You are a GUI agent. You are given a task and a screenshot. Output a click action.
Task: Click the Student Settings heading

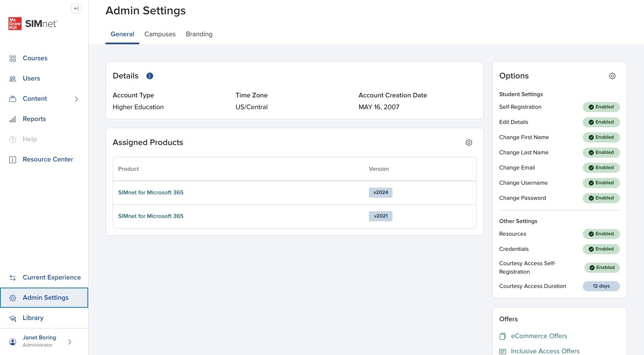click(521, 94)
